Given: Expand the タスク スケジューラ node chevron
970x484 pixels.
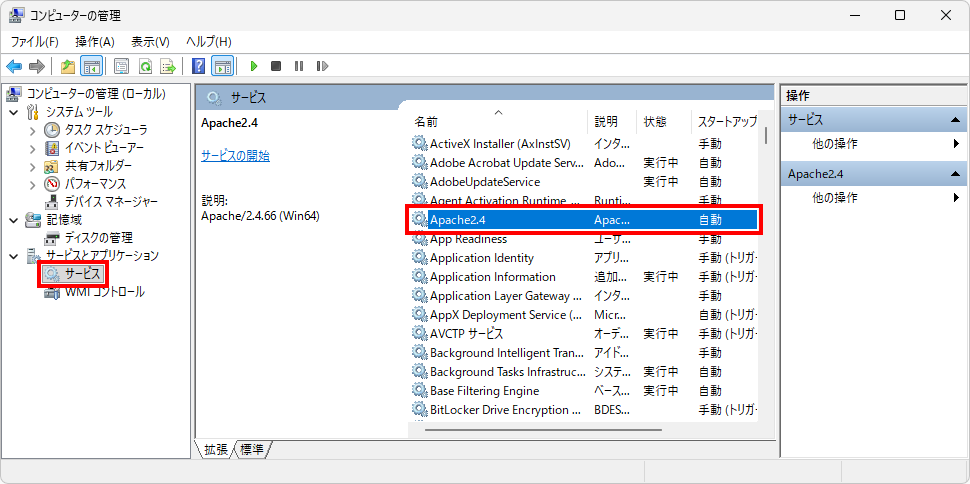Looking at the screenshot, I should coord(33,131).
